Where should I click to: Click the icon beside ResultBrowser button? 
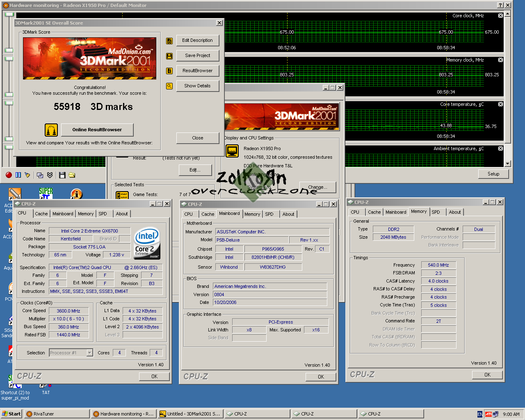[x=169, y=71]
